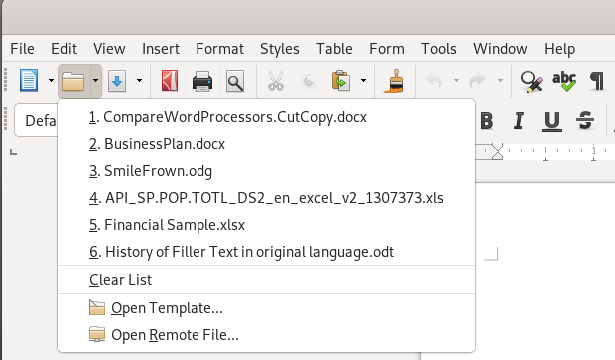
Task: Open the Format menu
Action: coord(220,49)
